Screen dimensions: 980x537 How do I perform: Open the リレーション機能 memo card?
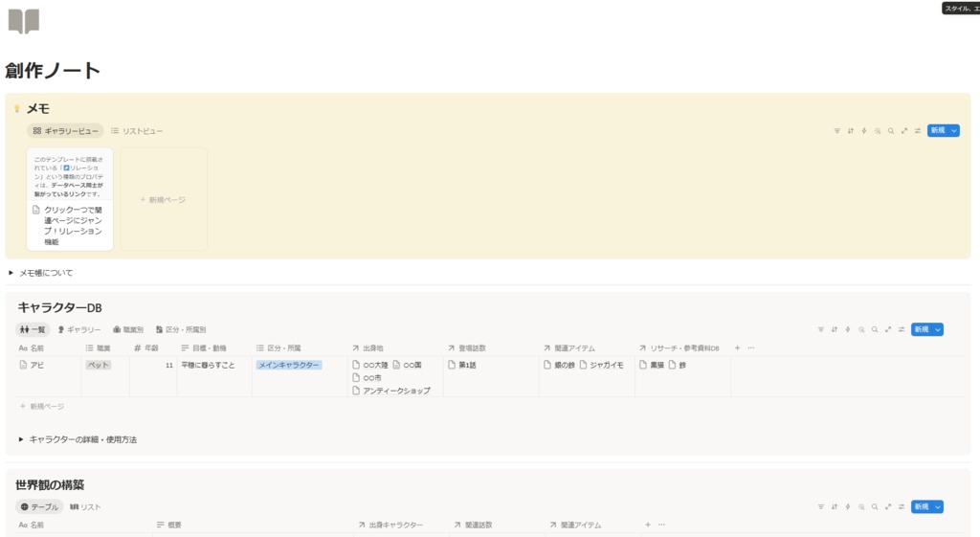(70, 199)
